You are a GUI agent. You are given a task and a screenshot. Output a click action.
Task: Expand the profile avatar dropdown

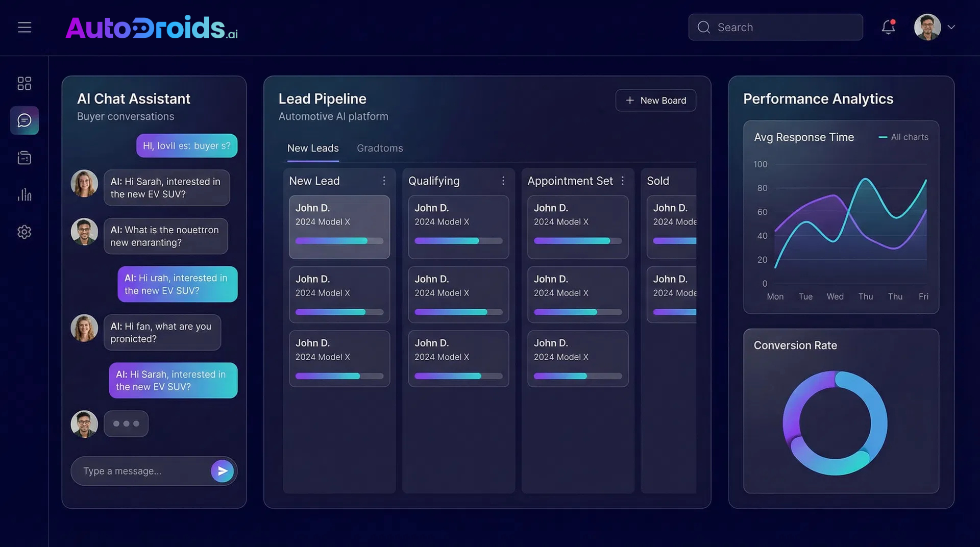[x=935, y=27]
